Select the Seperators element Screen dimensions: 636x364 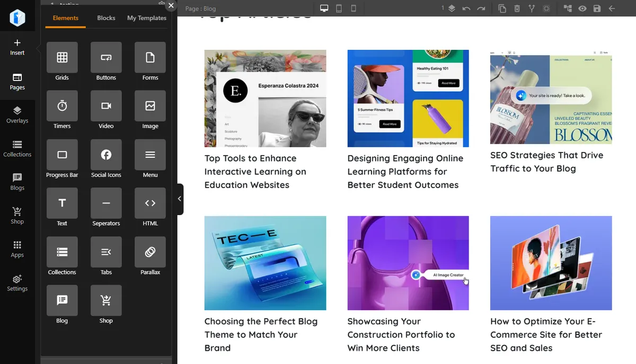click(106, 203)
